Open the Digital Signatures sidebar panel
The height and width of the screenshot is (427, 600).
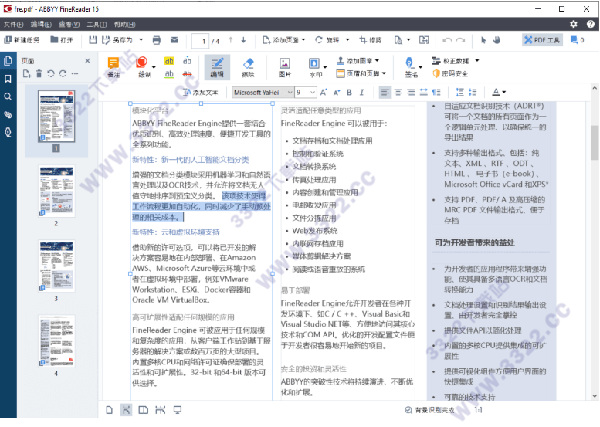(8, 132)
